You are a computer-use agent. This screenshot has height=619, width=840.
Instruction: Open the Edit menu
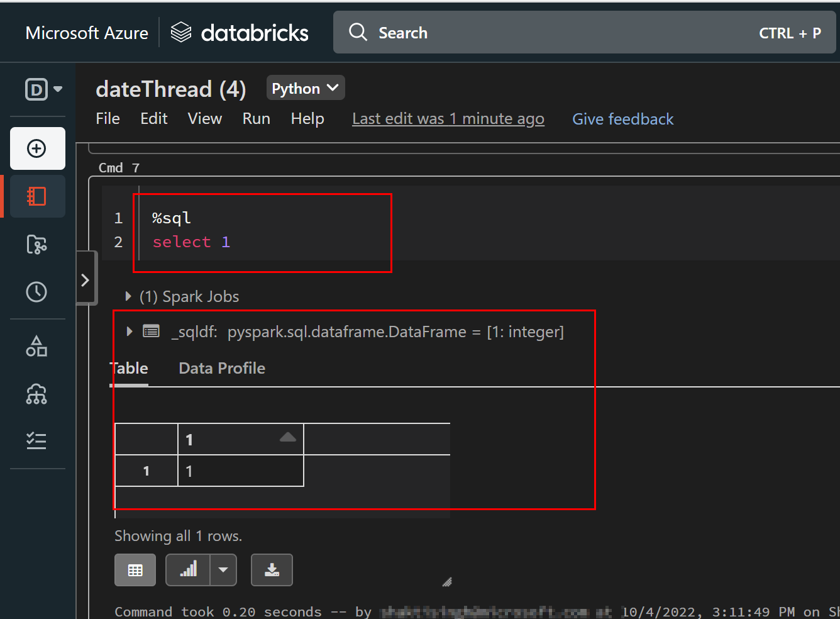(154, 118)
